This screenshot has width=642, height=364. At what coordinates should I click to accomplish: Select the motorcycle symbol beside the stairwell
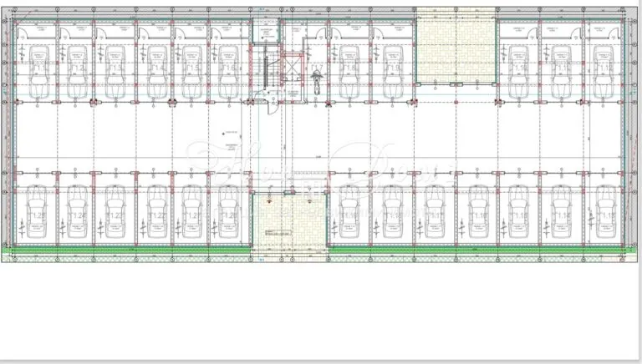point(317,81)
